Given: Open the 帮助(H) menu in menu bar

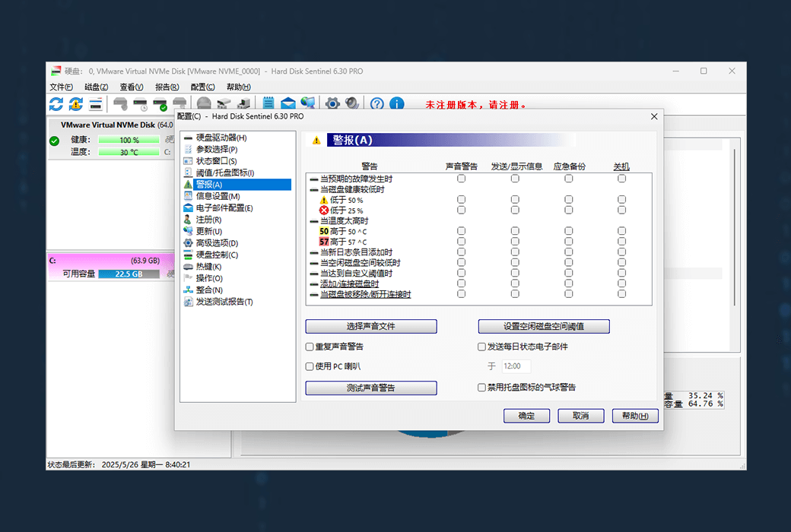Looking at the screenshot, I should point(239,87).
